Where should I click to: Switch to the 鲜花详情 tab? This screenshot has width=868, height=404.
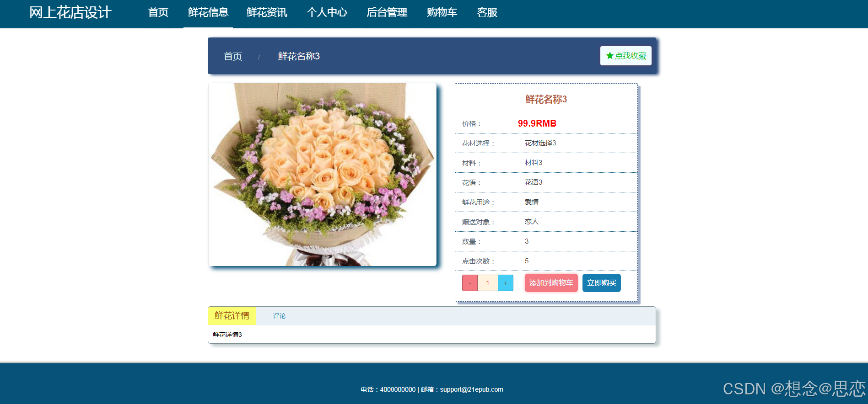pyautogui.click(x=232, y=316)
